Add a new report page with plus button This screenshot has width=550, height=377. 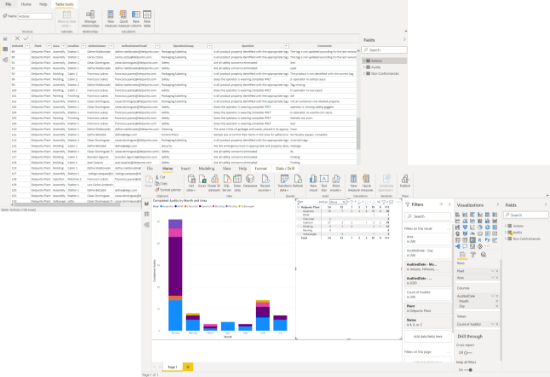[x=188, y=367]
